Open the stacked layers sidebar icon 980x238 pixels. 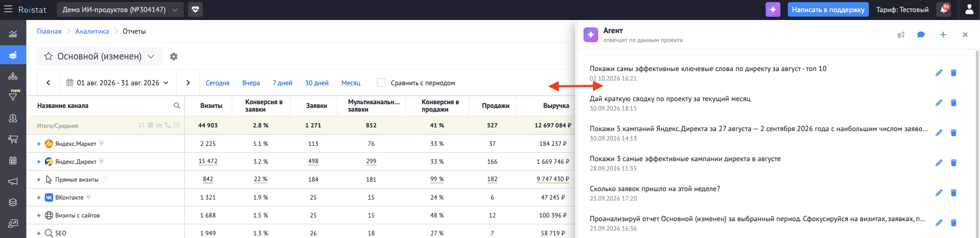[13, 203]
